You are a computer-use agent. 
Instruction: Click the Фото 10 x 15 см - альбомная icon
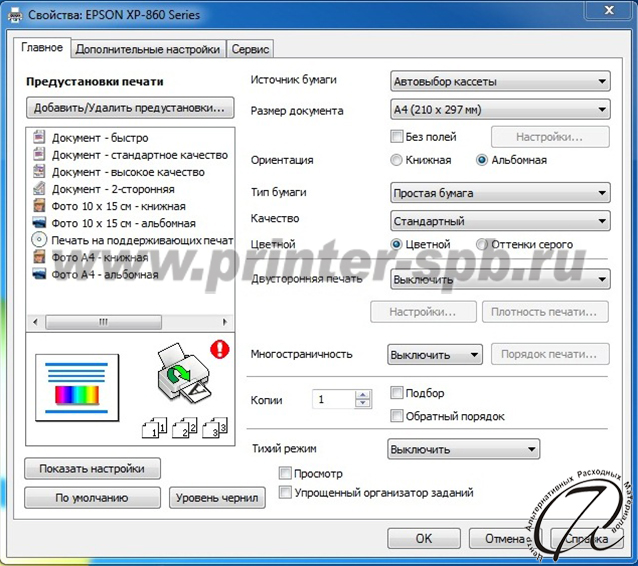pos(39,223)
